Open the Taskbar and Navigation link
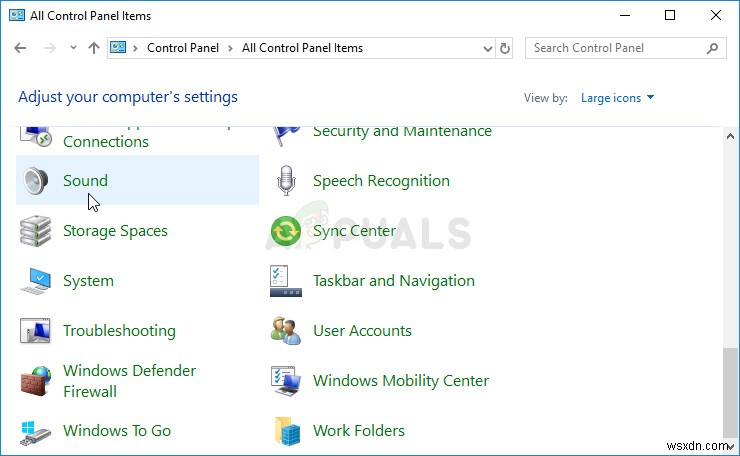Screen dimensions: 740x456 [394, 281]
